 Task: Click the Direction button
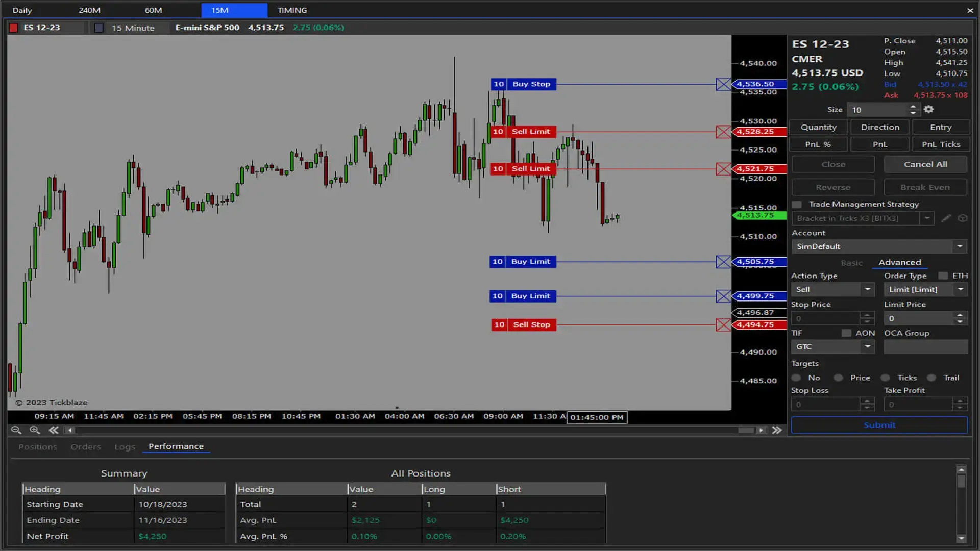(x=880, y=127)
